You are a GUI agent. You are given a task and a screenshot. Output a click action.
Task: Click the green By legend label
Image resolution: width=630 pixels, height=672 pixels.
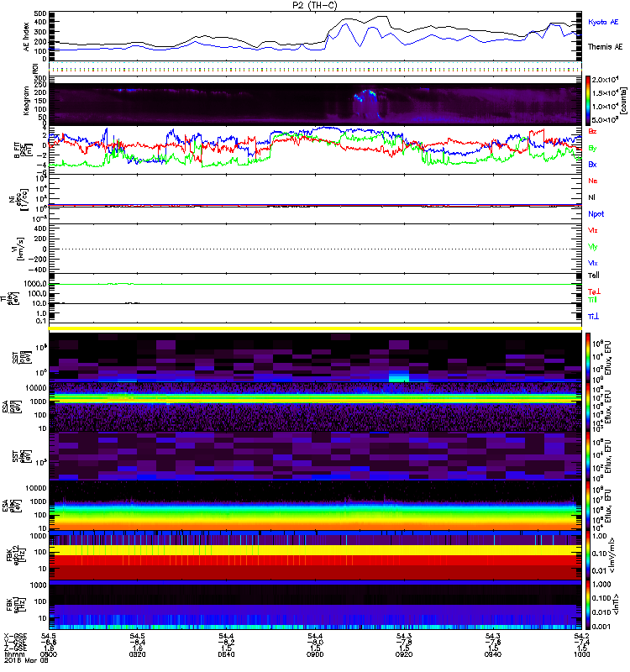(592, 149)
